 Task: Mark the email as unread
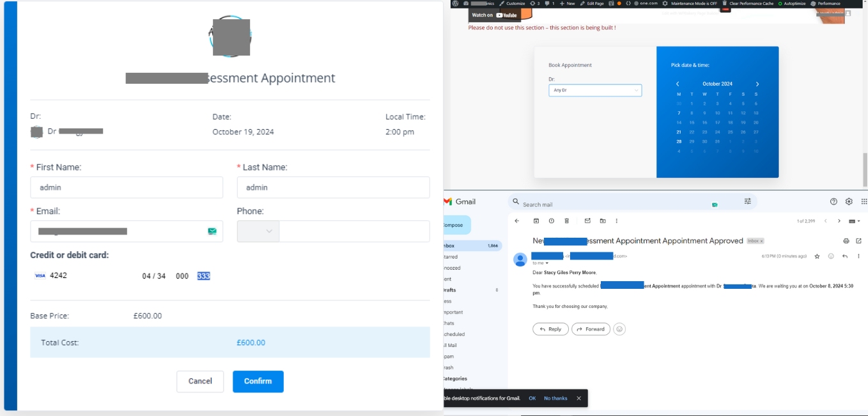click(587, 221)
